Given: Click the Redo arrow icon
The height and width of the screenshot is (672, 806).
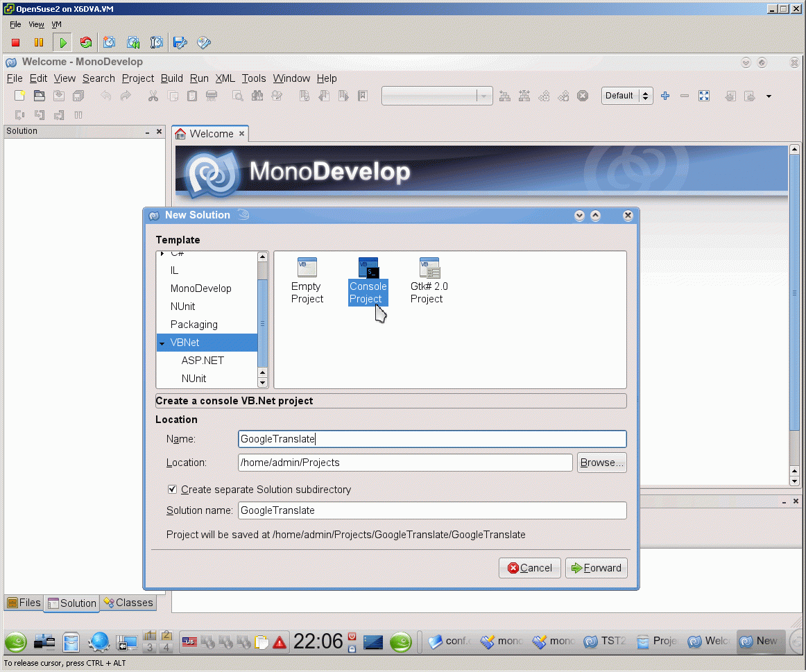Looking at the screenshot, I should pos(126,96).
